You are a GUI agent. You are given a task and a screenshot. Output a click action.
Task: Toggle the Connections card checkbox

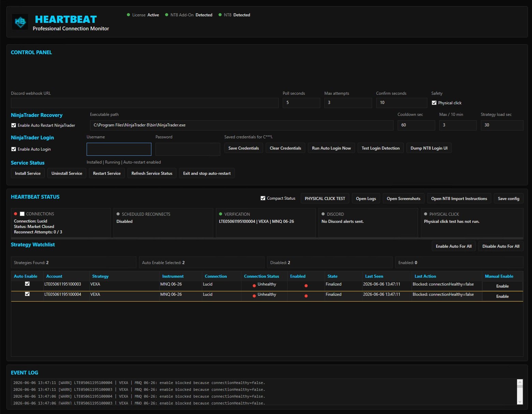22,214
